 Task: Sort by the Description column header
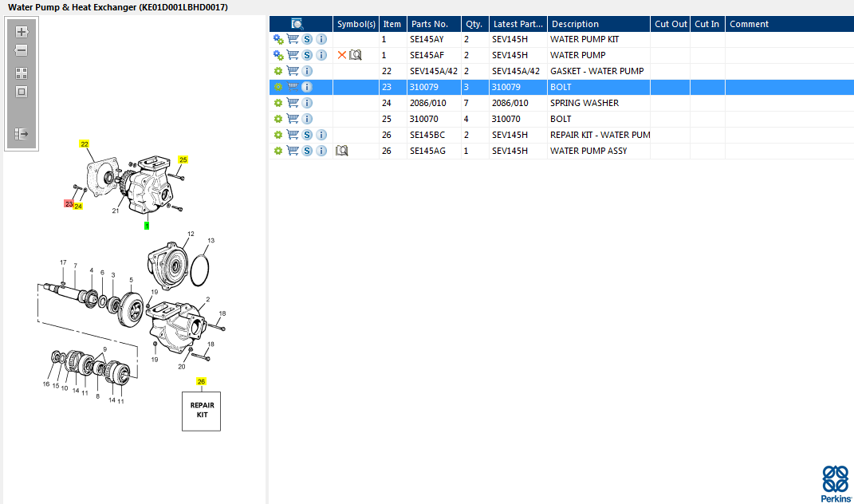(x=599, y=24)
